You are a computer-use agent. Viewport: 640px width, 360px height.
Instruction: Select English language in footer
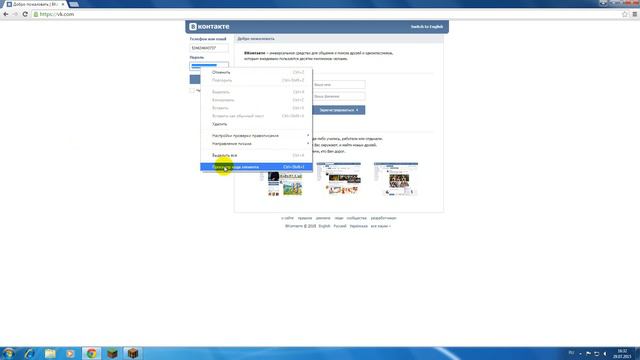coord(324,226)
